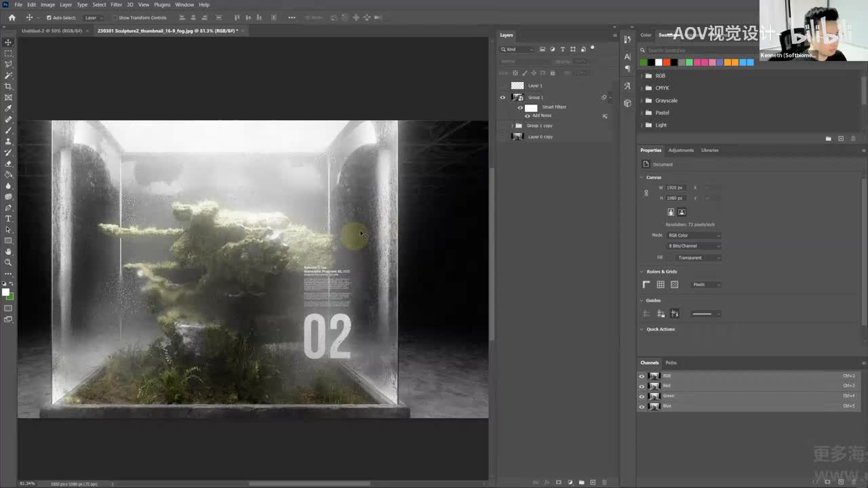Toggle Show Transform Controls checkbox

tap(115, 18)
